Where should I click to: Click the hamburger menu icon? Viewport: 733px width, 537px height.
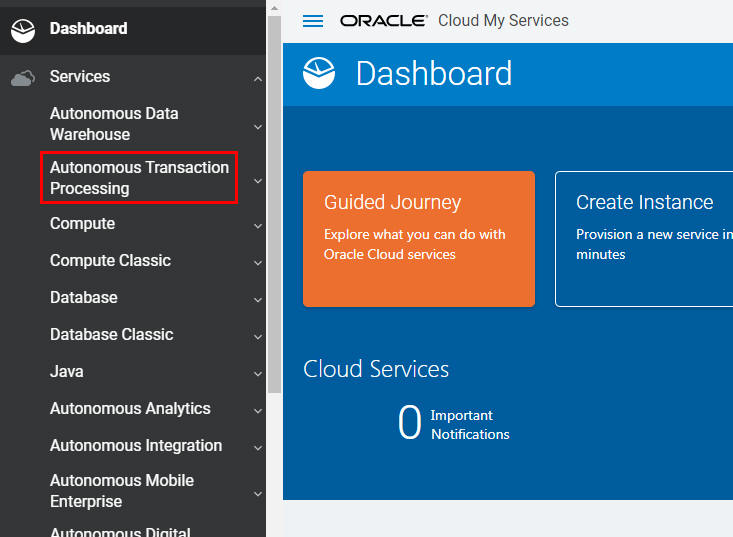coord(313,21)
